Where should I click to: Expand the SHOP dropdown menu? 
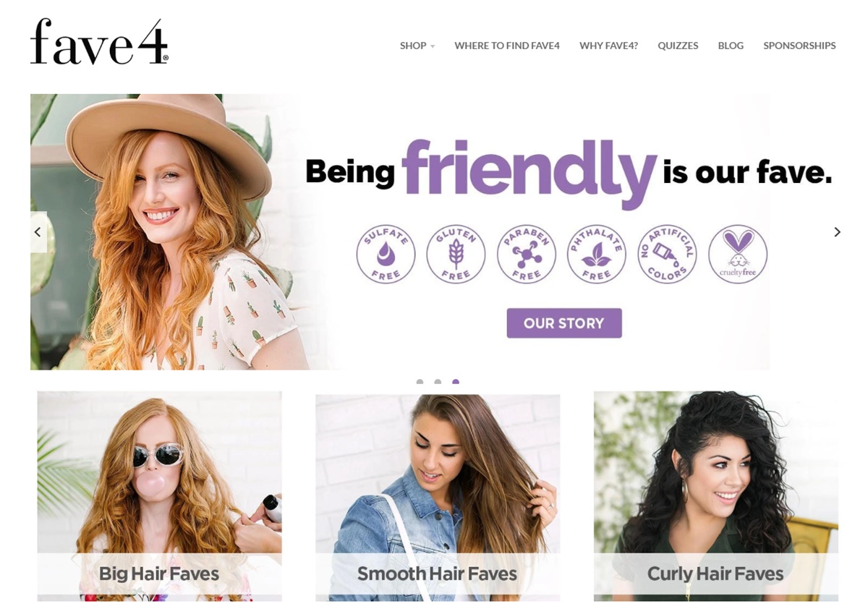click(417, 46)
